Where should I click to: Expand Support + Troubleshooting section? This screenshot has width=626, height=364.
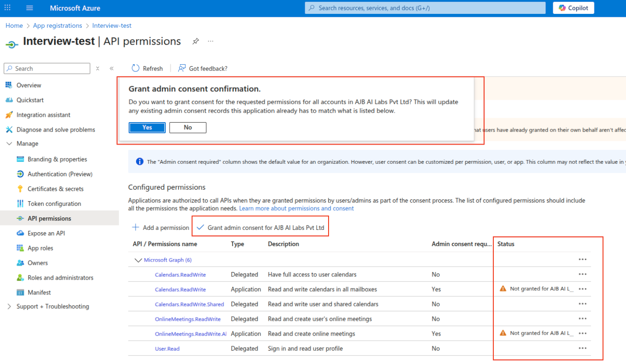(x=9, y=307)
